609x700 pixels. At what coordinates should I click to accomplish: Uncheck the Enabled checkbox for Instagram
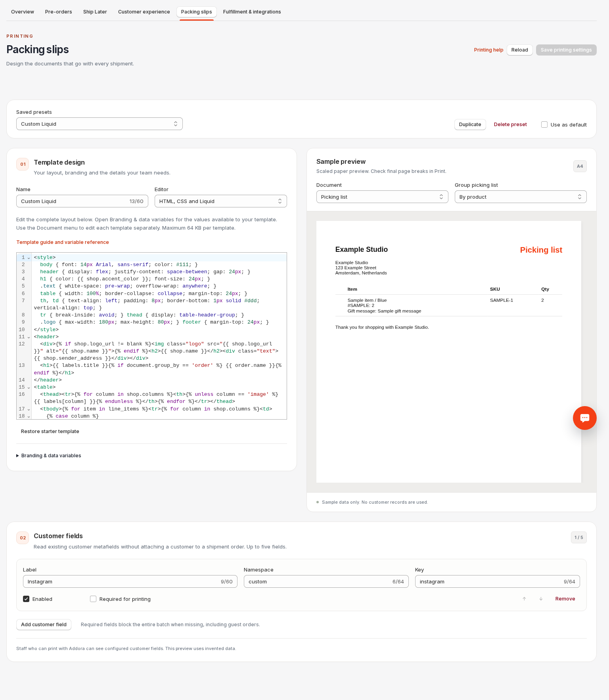26,599
